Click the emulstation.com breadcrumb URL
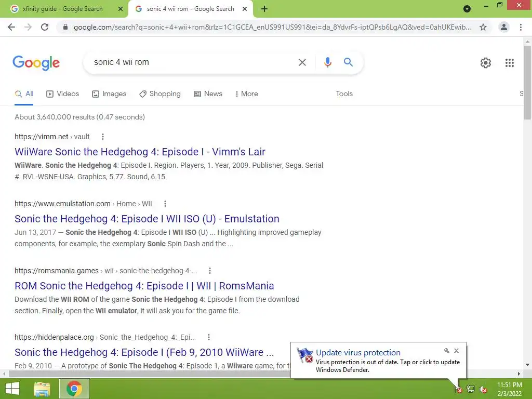 [83, 204]
